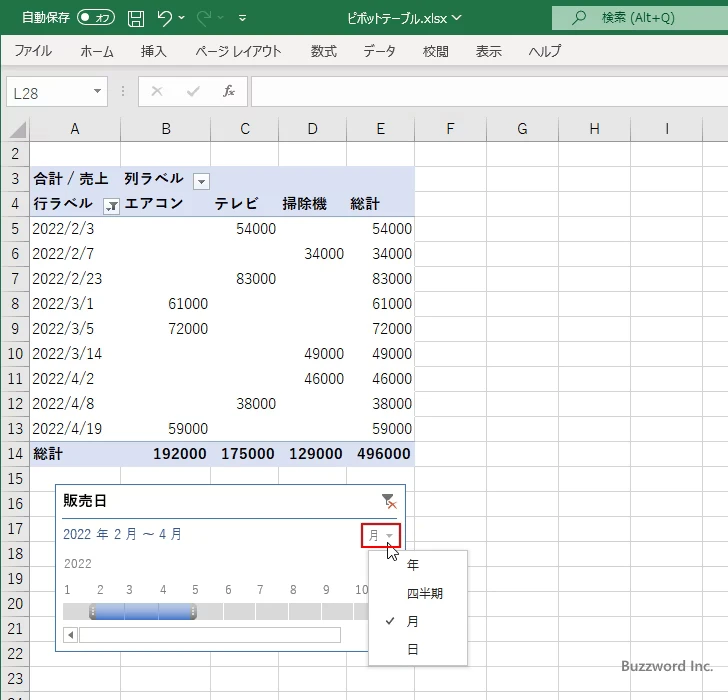Open the 月 time level dropdown
This screenshot has height=700, width=728.
(x=381, y=536)
